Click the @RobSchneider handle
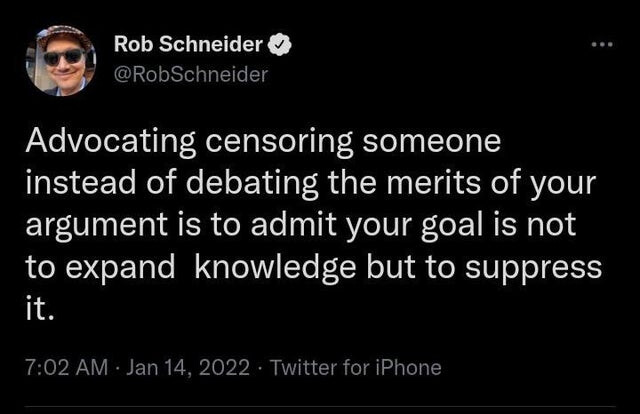Screen dimensions: 640x414 pos(191,74)
